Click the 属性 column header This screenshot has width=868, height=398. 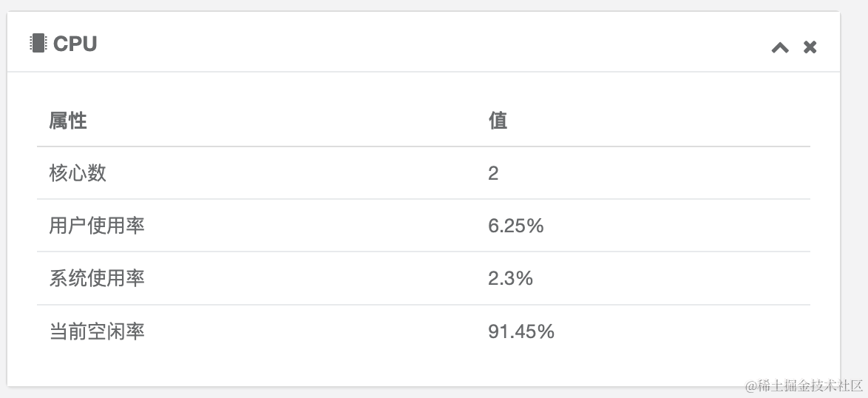(68, 121)
